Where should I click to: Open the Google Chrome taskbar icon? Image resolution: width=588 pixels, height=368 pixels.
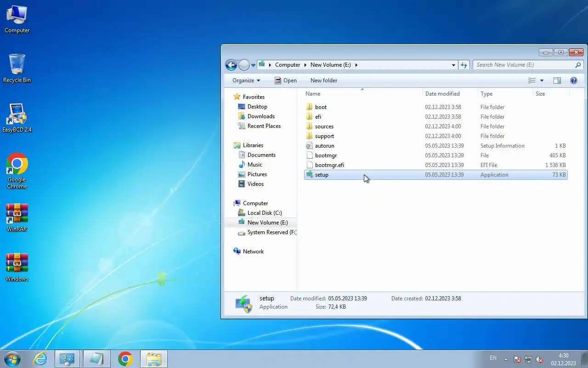tap(125, 359)
